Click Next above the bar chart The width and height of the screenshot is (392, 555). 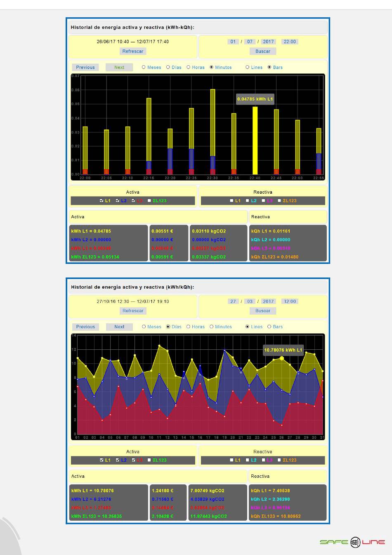coord(119,67)
